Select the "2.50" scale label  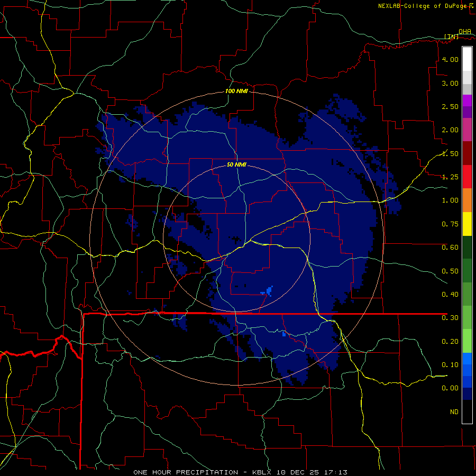tap(450, 106)
